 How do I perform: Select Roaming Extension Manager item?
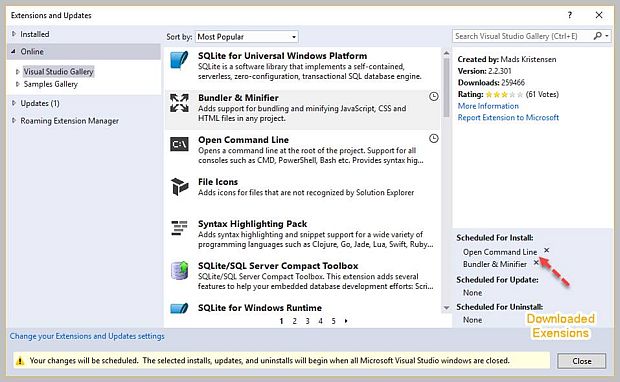(70, 121)
